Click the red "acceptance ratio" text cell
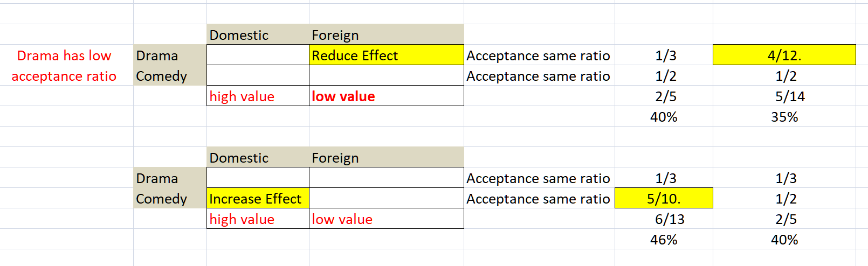Viewport: 868px width, 266px height. pyautogui.click(x=64, y=76)
